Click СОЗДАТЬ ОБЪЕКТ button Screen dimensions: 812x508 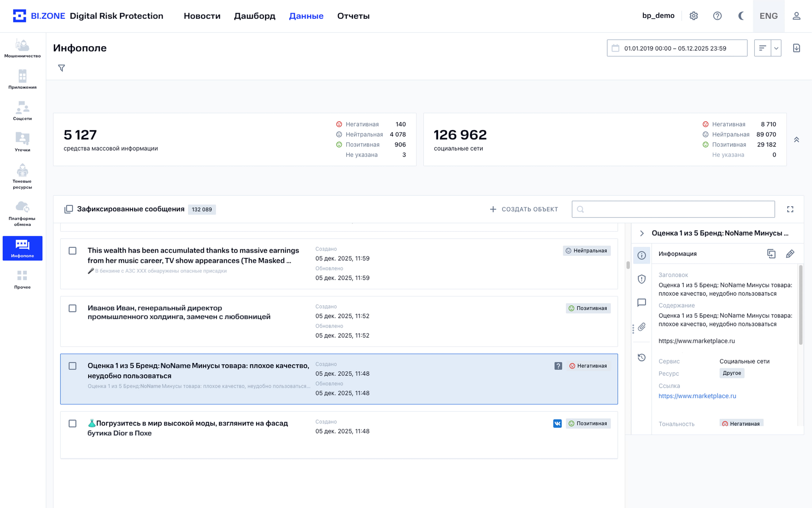click(524, 209)
